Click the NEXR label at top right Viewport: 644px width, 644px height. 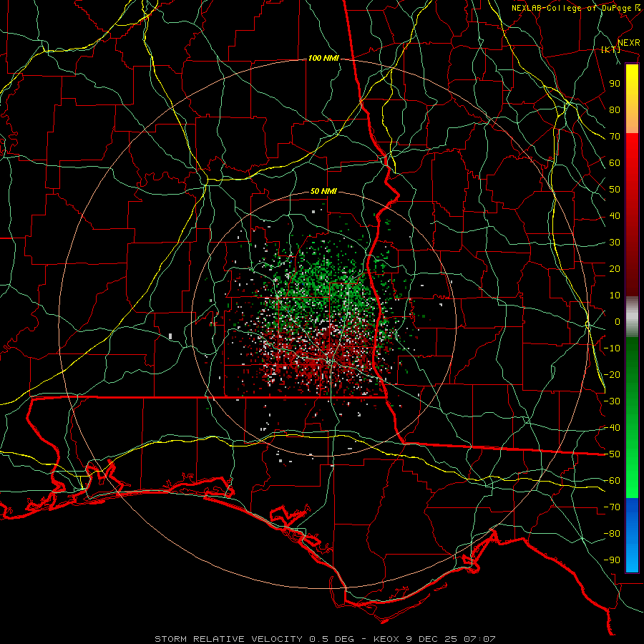click(629, 43)
